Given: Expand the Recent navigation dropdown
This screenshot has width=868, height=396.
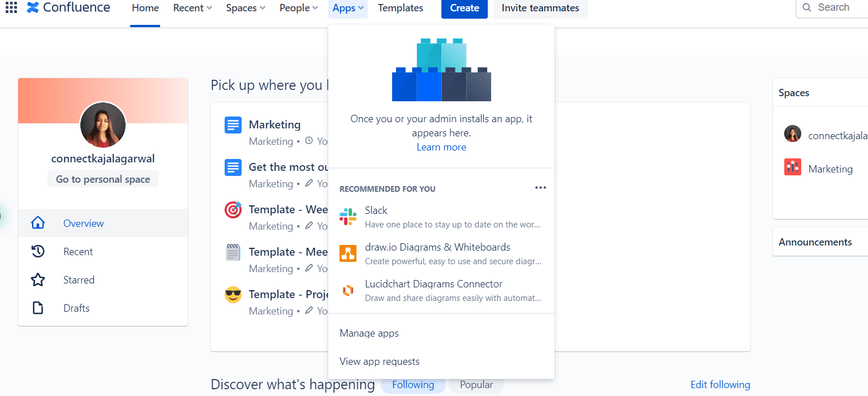Looking at the screenshot, I should pos(192,8).
